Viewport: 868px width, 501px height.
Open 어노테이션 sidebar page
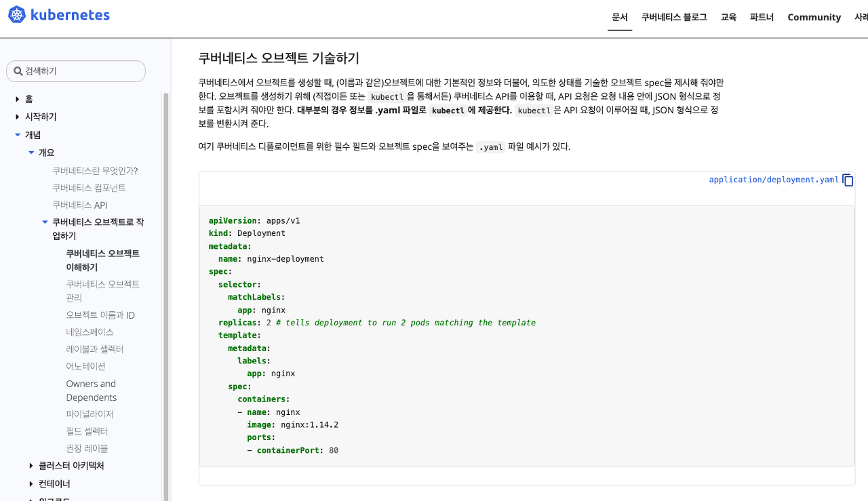coord(85,366)
